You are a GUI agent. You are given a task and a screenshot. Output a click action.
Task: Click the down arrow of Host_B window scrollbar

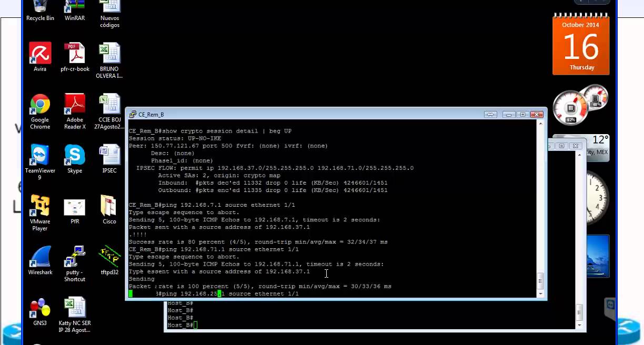click(x=580, y=325)
